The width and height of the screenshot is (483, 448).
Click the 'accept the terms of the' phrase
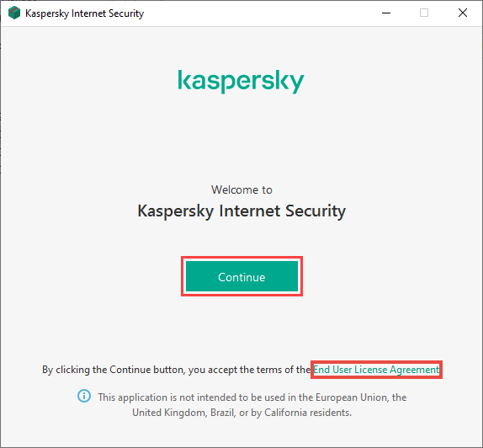point(259,370)
